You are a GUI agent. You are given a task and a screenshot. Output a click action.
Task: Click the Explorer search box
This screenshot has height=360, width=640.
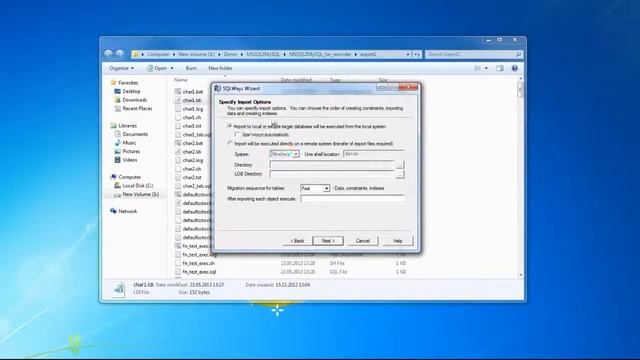473,54
